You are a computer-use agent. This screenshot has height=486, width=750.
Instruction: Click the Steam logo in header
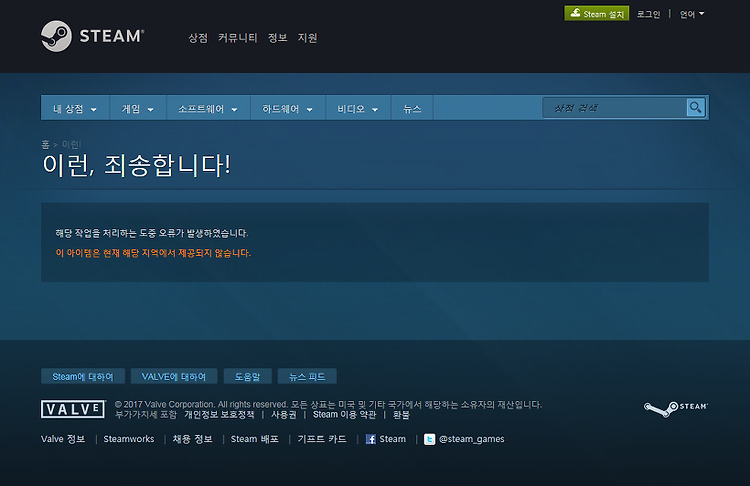coord(93,36)
